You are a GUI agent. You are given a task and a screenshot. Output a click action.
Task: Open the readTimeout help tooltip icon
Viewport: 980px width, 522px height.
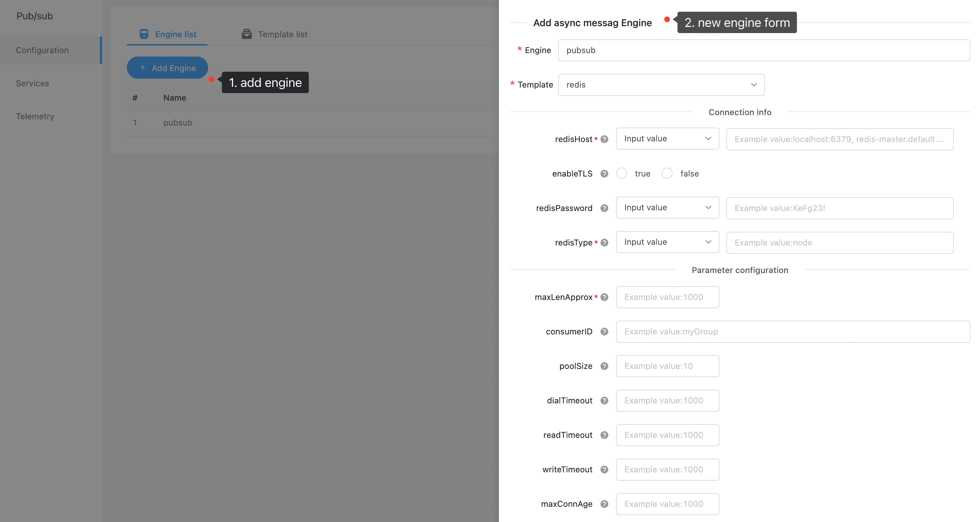[604, 435]
